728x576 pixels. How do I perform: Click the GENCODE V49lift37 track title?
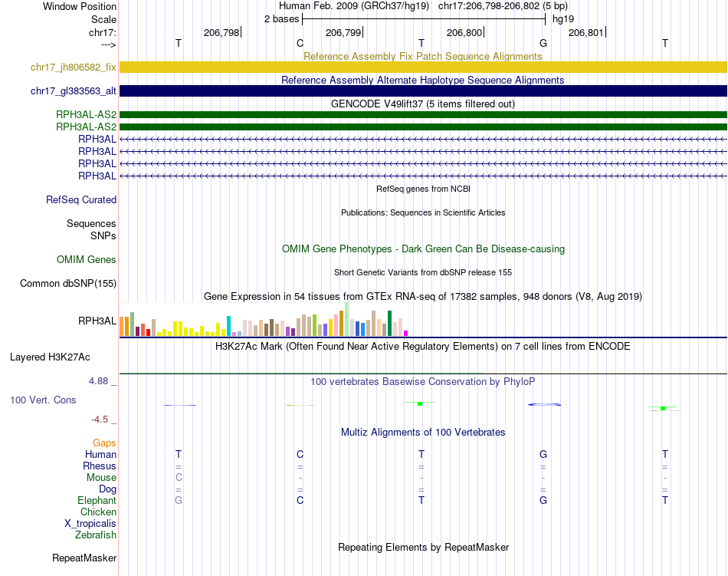point(423,104)
